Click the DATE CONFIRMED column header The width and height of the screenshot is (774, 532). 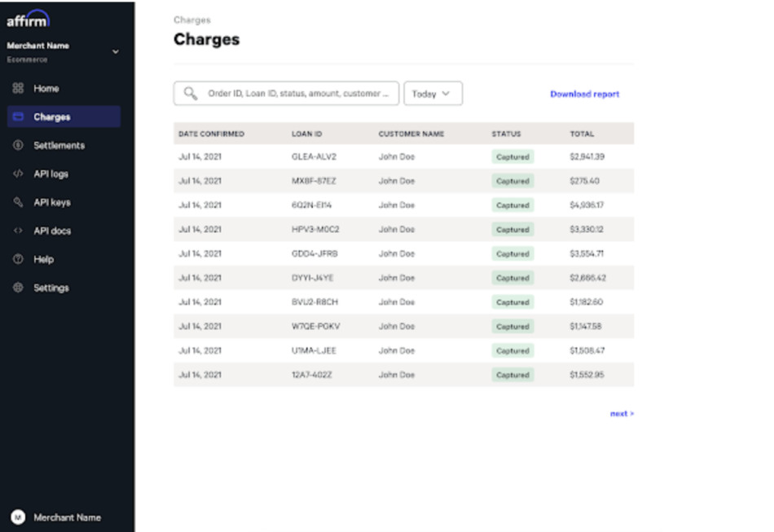(211, 134)
